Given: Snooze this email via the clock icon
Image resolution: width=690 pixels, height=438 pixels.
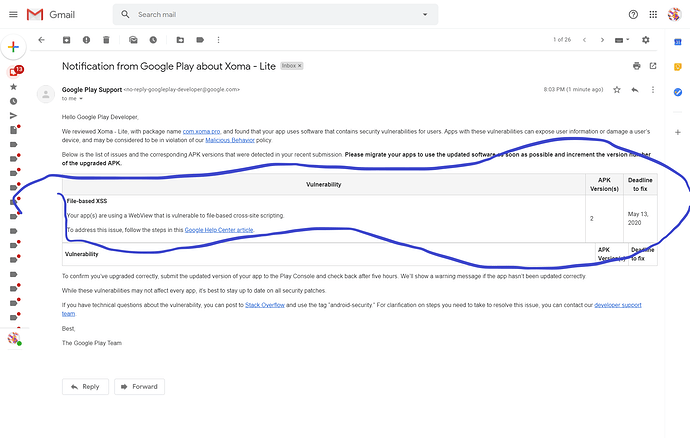Looking at the screenshot, I should (151, 40).
